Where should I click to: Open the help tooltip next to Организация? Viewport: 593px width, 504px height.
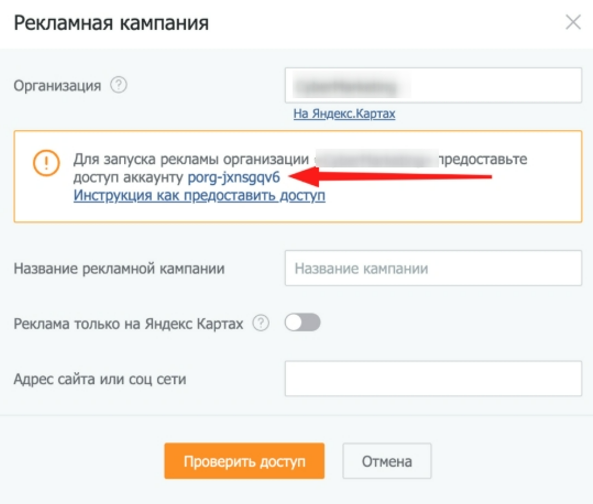(118, 85)
